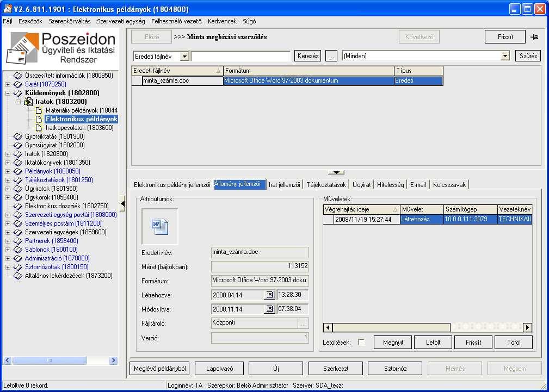Click the Lapolvasó scanner button
The width and height of the screenshot is (549, 392).
coord(219,369)
